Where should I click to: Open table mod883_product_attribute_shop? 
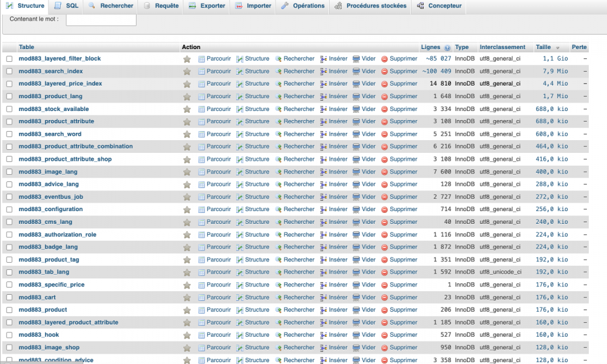pyautogui.click(x=65, y=159)
